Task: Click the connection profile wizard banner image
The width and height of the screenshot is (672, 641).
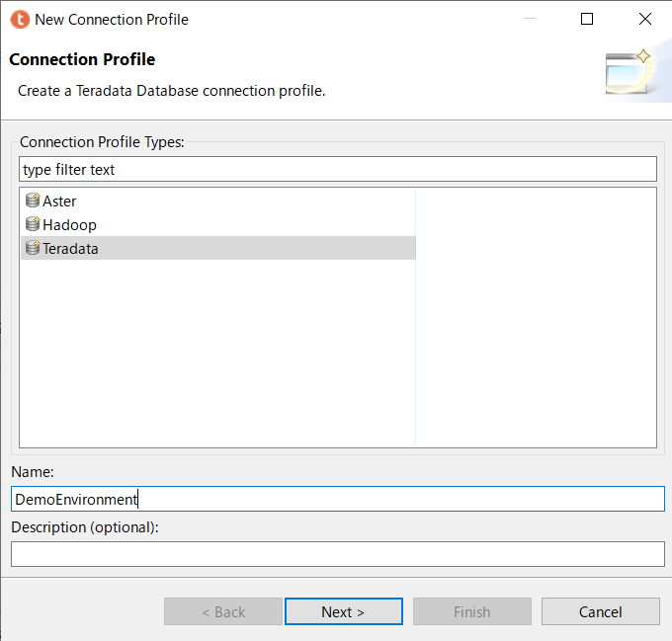Action: tap(630, 72)
